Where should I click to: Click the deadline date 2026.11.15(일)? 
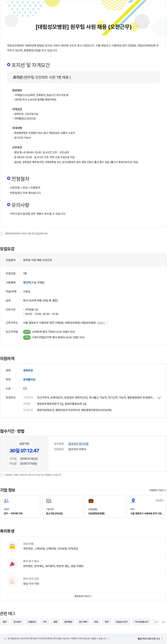[x=29, y=463]
